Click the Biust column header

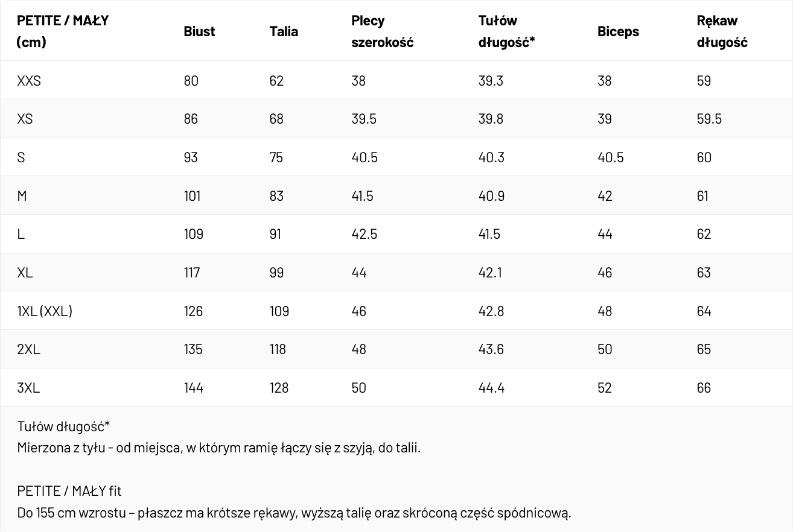point(199,31)
